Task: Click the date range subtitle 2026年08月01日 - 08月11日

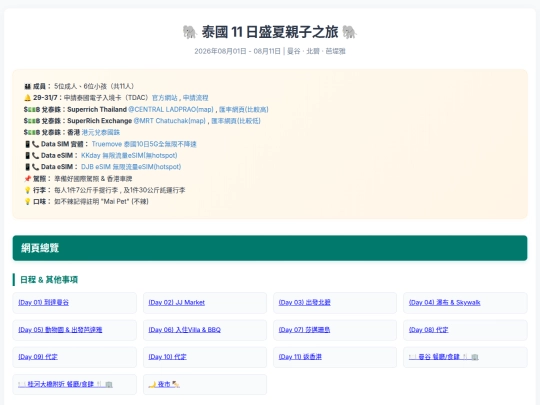Action: click(238, 51)
